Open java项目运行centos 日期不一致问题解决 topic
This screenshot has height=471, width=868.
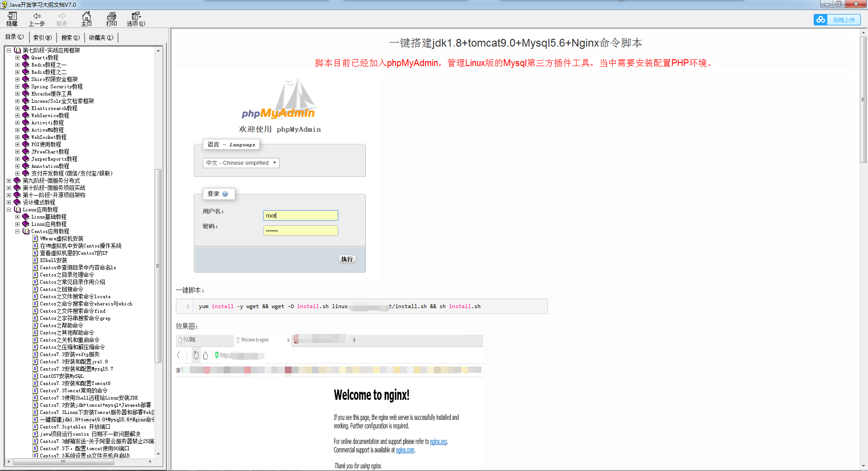coord(90,434)
